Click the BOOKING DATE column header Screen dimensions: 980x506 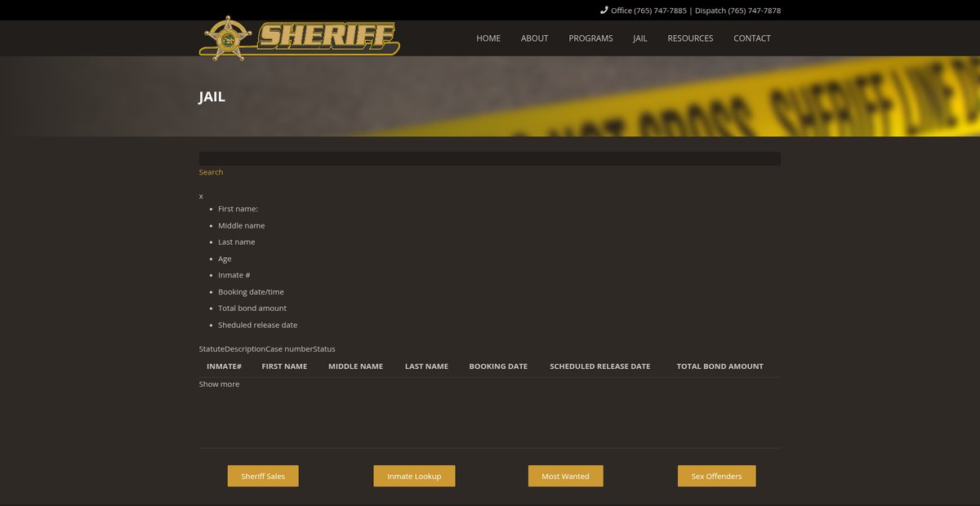(x=498, y=366)
